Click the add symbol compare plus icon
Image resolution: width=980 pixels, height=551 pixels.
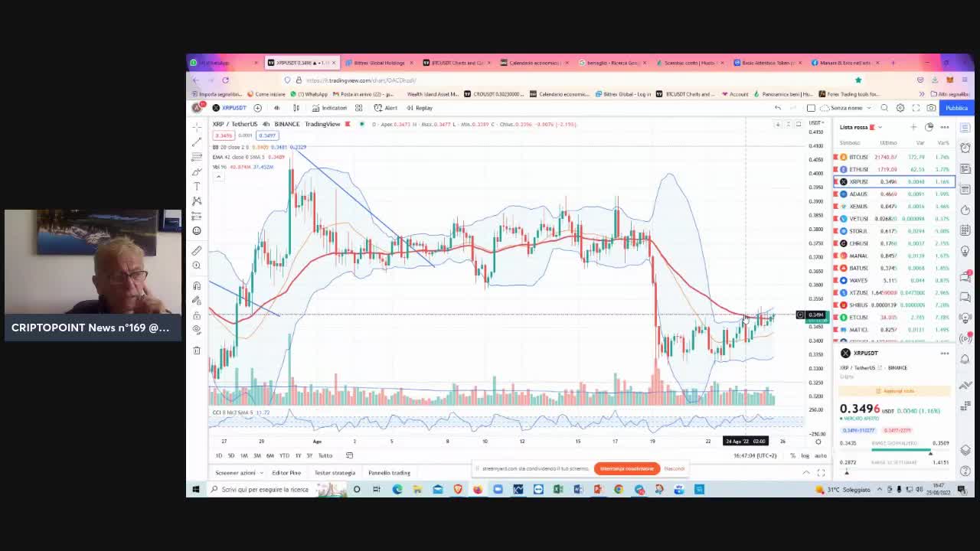(257, 108)
